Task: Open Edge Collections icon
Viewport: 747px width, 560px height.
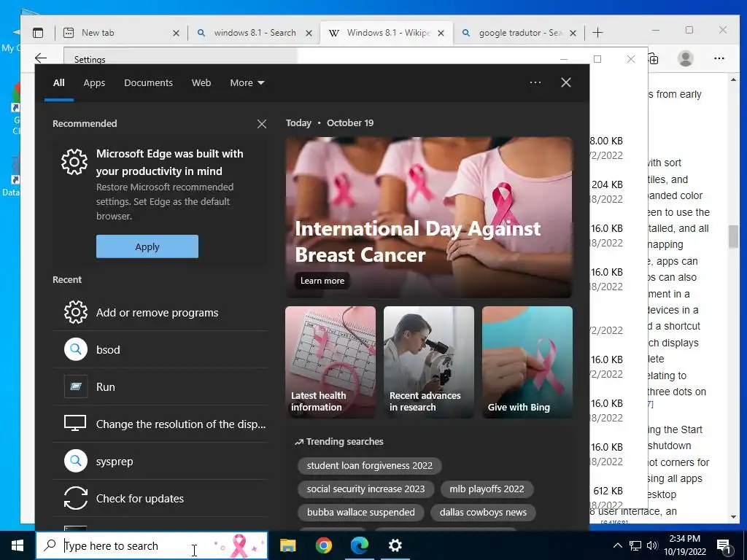Action: 654,58
